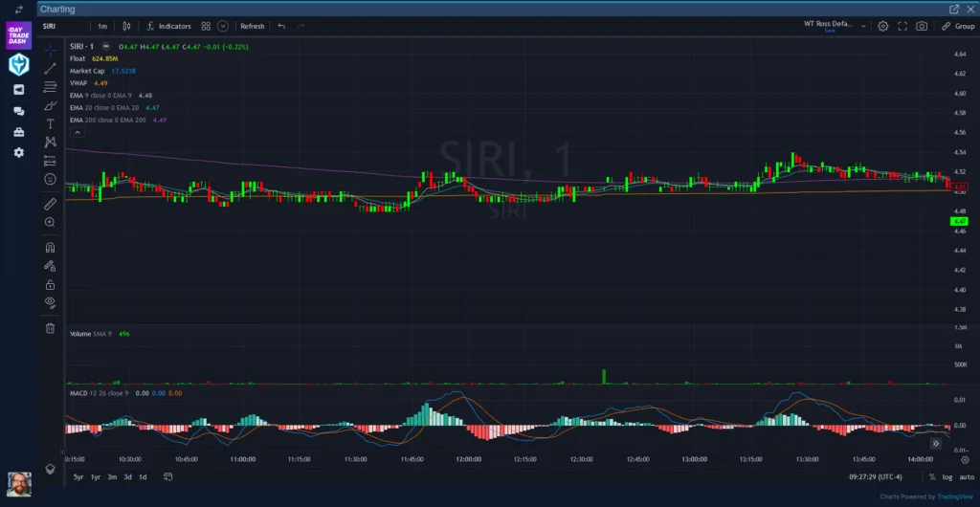The width and height of the screenshot is (980, 507).
Task: Select the crosshair cursor tool
Action: tap(50, 50)
